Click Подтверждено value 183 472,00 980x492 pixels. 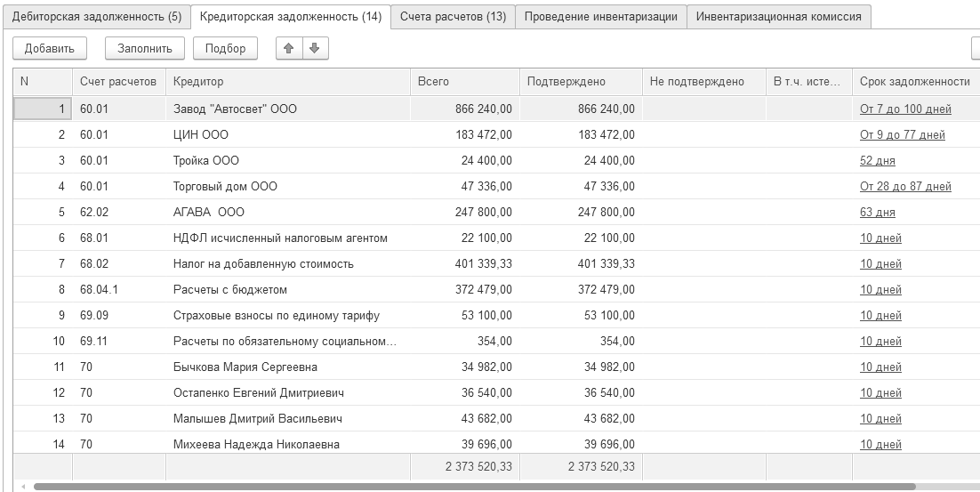pos(581,135)
